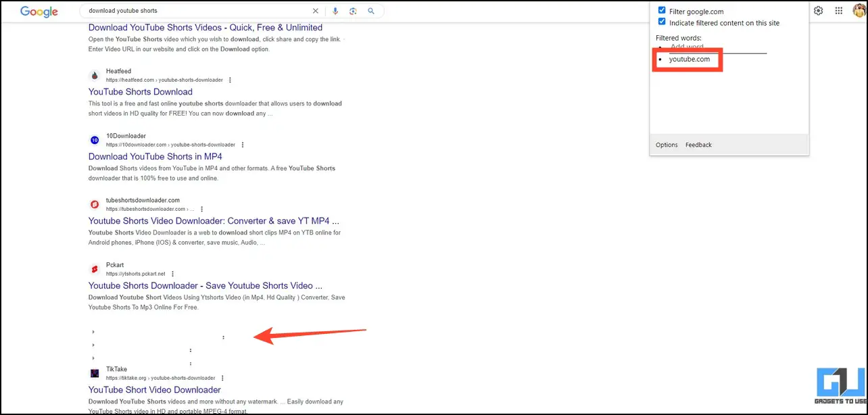Open Download YouTube Shorts in MP4 result
868x415 pixels.
tap(155, 157)
